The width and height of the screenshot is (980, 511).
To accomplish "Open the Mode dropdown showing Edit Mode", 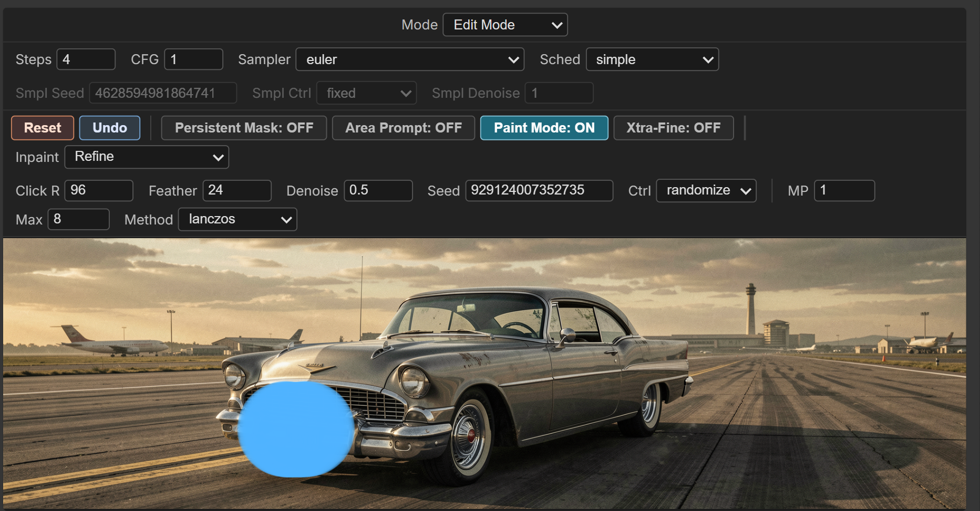I will 505,25.
